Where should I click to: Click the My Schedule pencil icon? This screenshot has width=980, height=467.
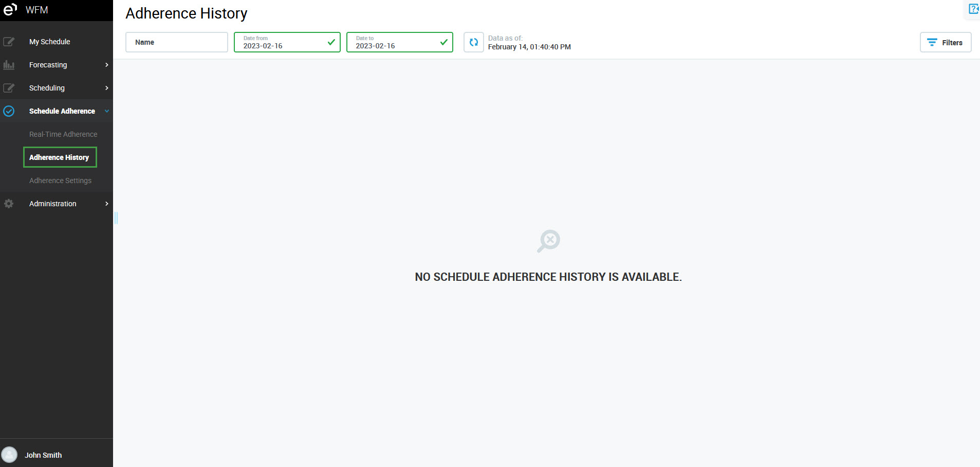[x=9, y=42]
